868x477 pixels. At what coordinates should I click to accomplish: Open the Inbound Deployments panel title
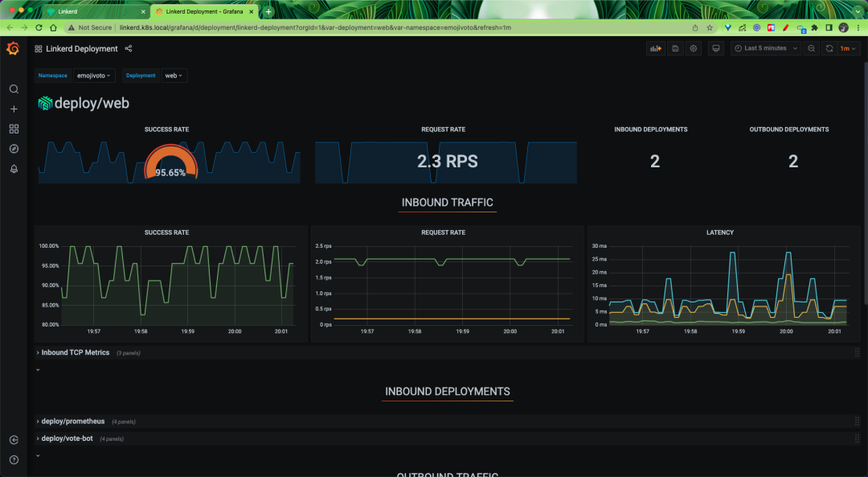click(651, 130)
